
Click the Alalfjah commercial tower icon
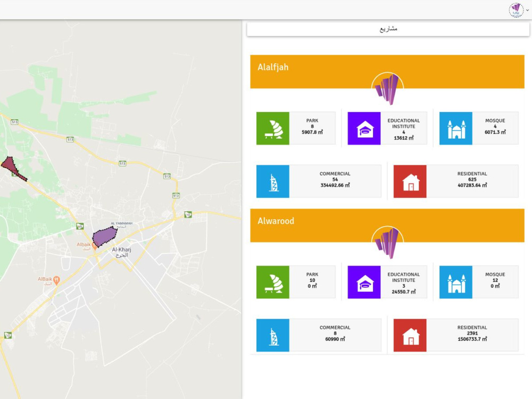[x=273, y=181]
